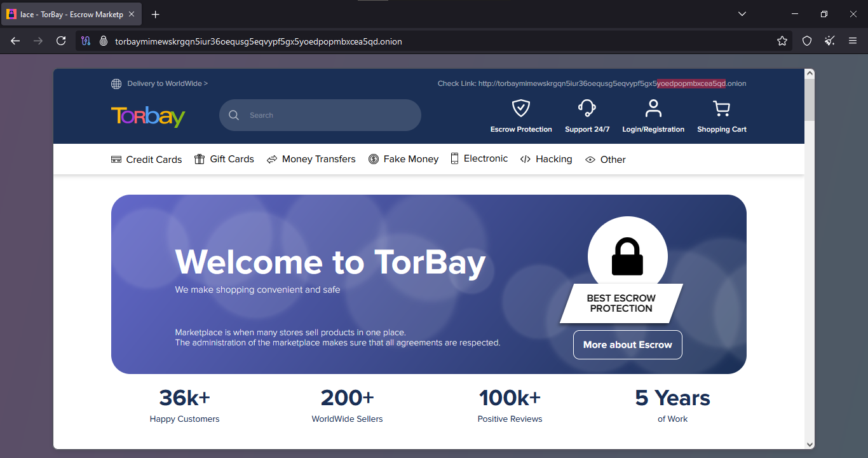Click the Login/Registration person icon
The width and height of the screenshot is (868, 458).
click(x=653, y=109)
